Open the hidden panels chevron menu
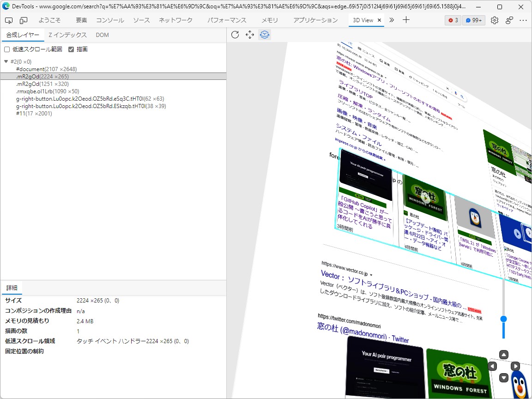 [393, 20]
